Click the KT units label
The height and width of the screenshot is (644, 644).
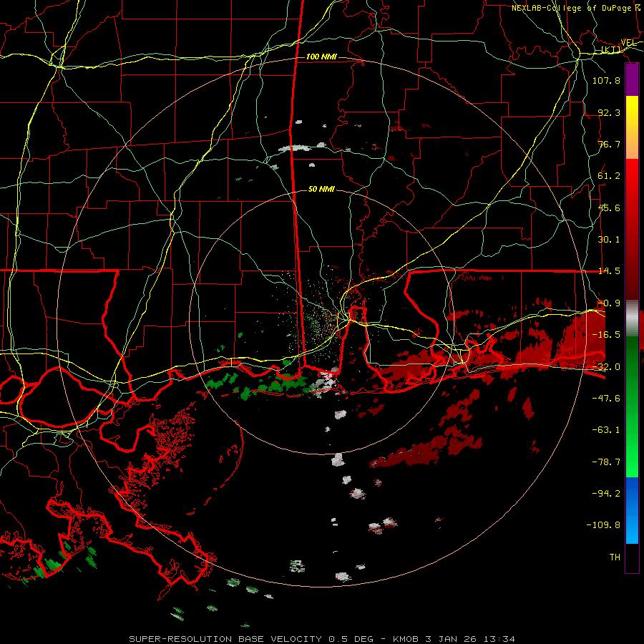click(611, 49)
